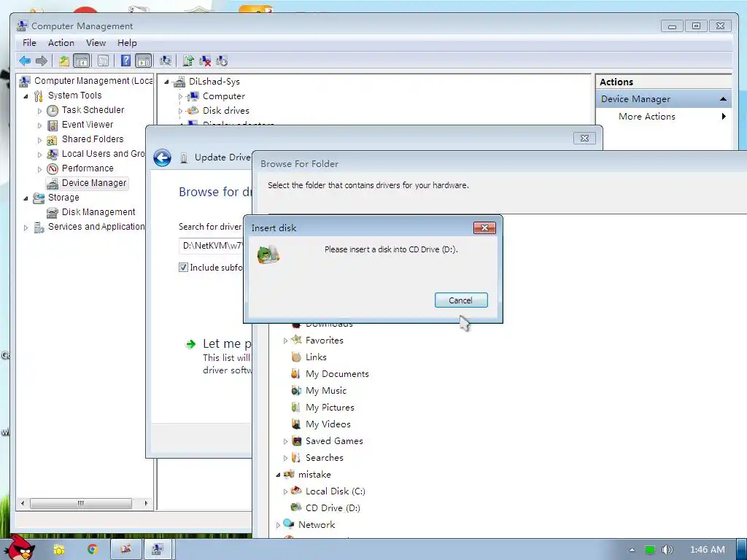Close the Insert disk dialog with red X

point(484,227)
